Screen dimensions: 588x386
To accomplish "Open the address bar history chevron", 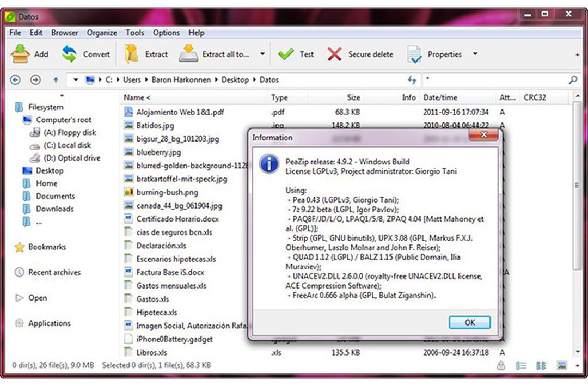I will point(75,79).
